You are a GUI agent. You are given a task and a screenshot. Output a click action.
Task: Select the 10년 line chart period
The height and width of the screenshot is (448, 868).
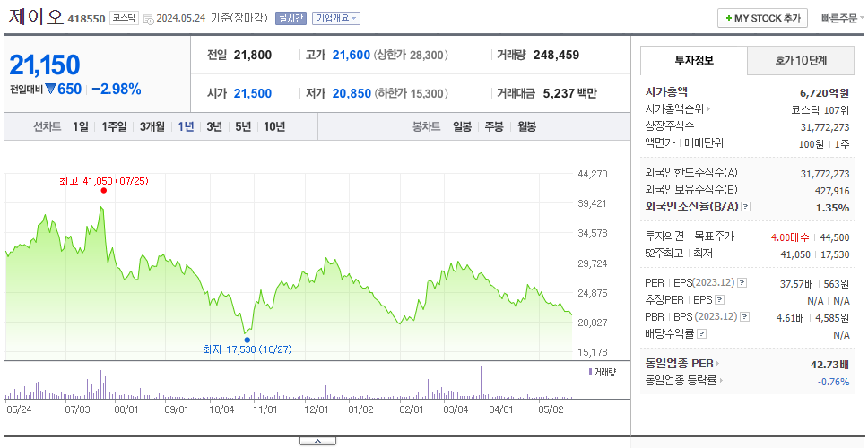click(274, 126)
